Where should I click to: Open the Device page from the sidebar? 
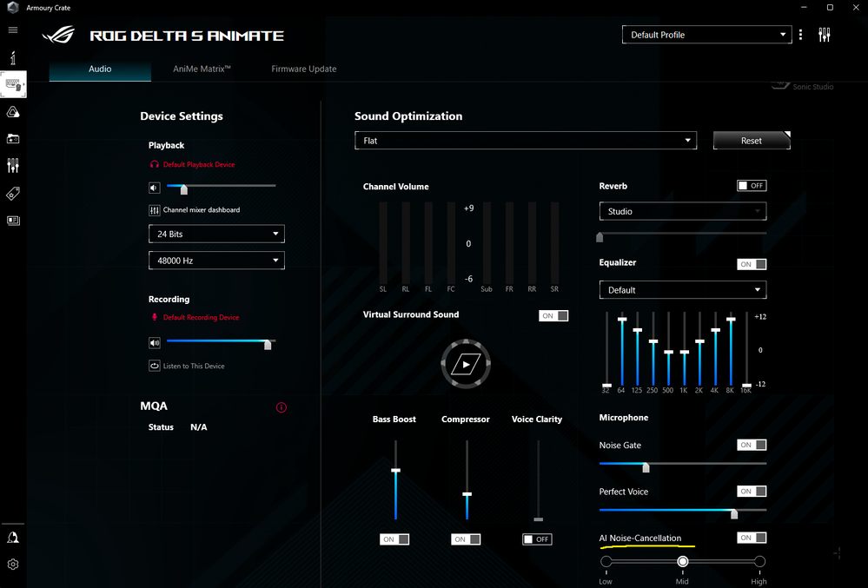point(13,84)
